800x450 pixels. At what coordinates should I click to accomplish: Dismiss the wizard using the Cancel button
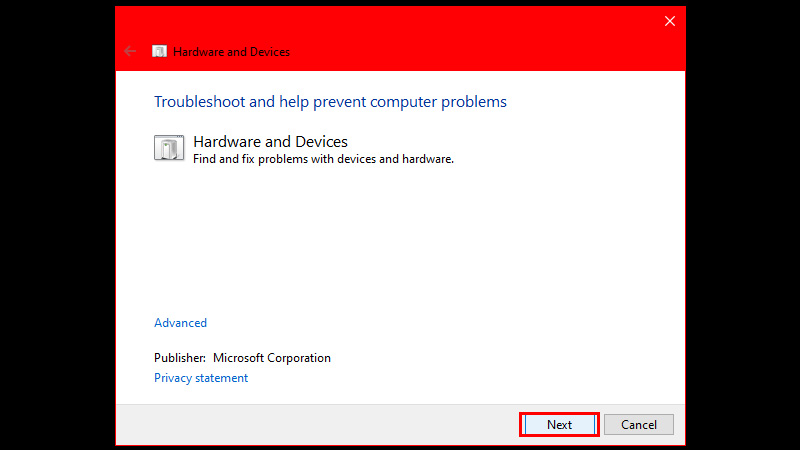[639, 424]
